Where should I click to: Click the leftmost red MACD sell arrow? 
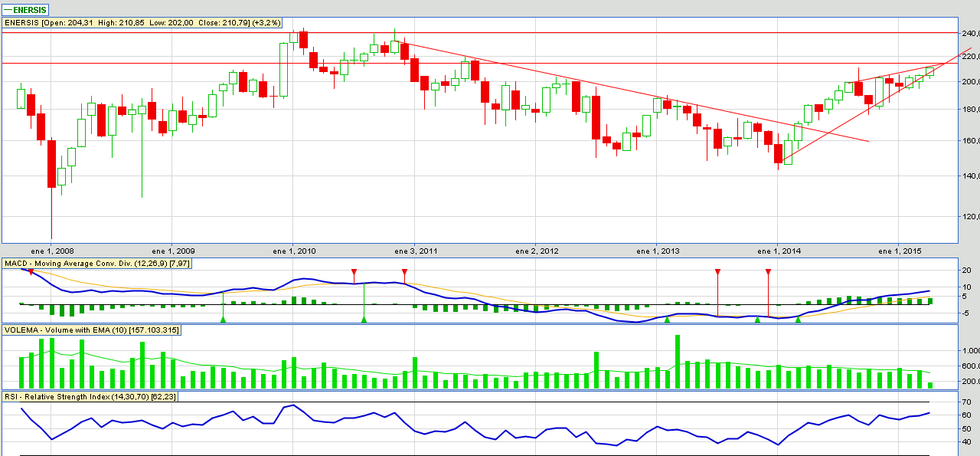tap(31, 272)
